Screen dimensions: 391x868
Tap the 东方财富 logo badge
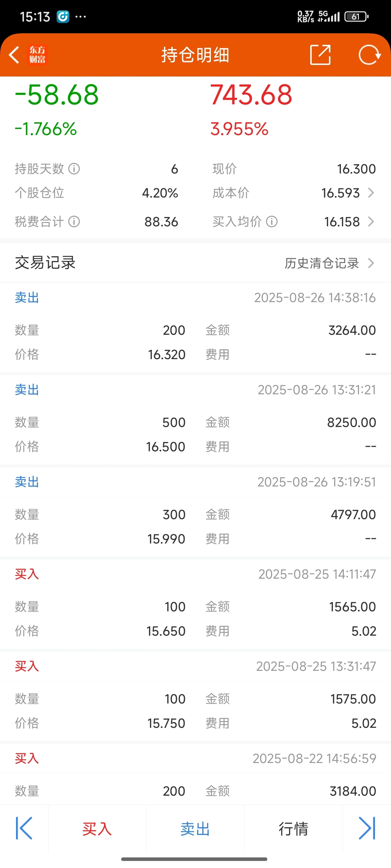[x=37, y=55]
